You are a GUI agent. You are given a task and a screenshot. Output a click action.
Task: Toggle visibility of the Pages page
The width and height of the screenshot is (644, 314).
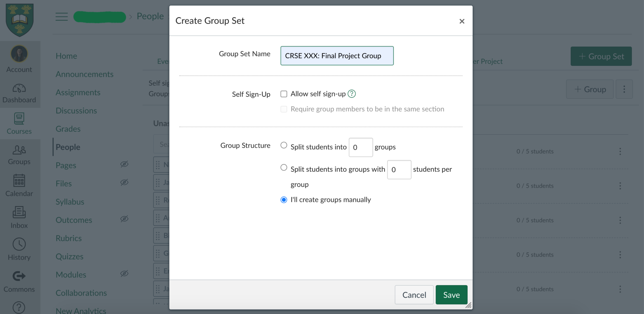124,164
